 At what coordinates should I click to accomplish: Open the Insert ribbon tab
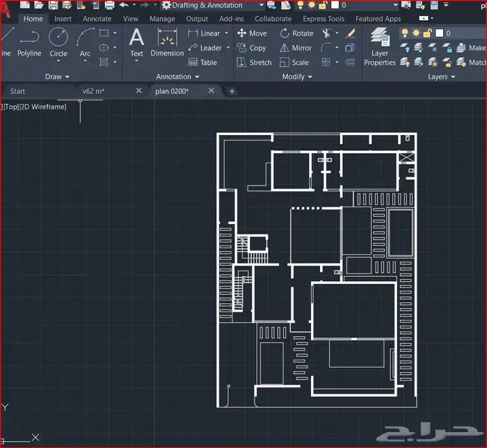pyautogui.click(x=63, y=19)
